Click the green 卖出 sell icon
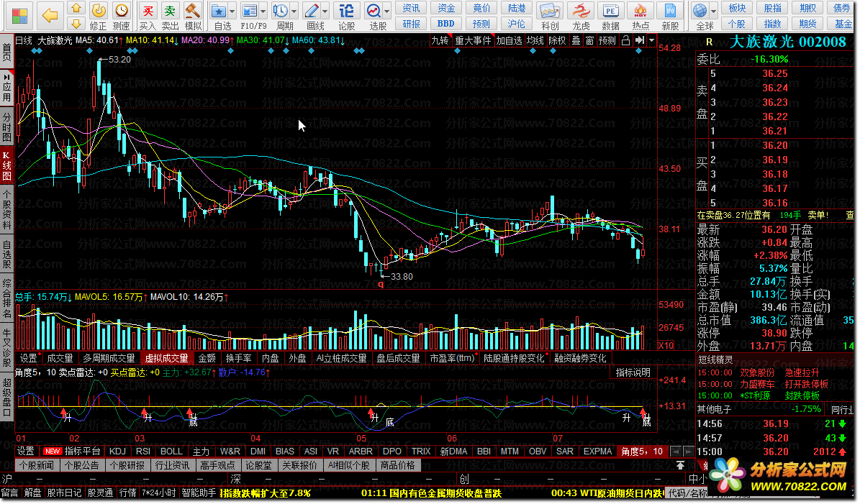This screenshot has width=860, height=504. tap(170, 16)
